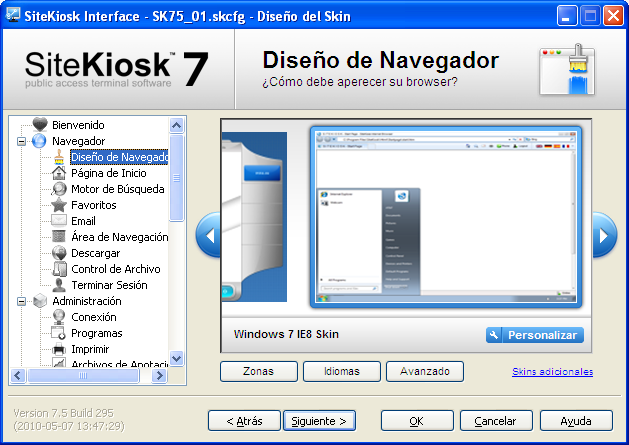This screenshot has height=445, width=629.
Task: Show next skin with right arrow
Action: coord(603,236)
